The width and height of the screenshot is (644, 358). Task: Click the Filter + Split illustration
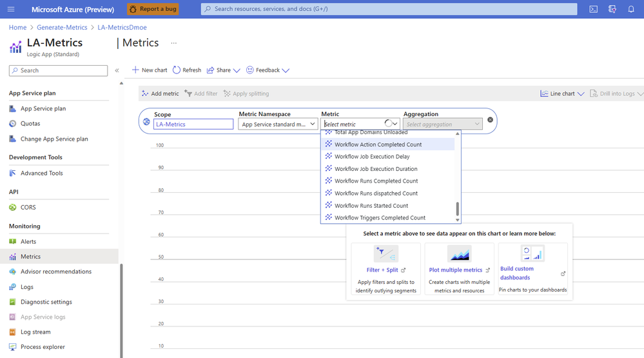[385, 254]
